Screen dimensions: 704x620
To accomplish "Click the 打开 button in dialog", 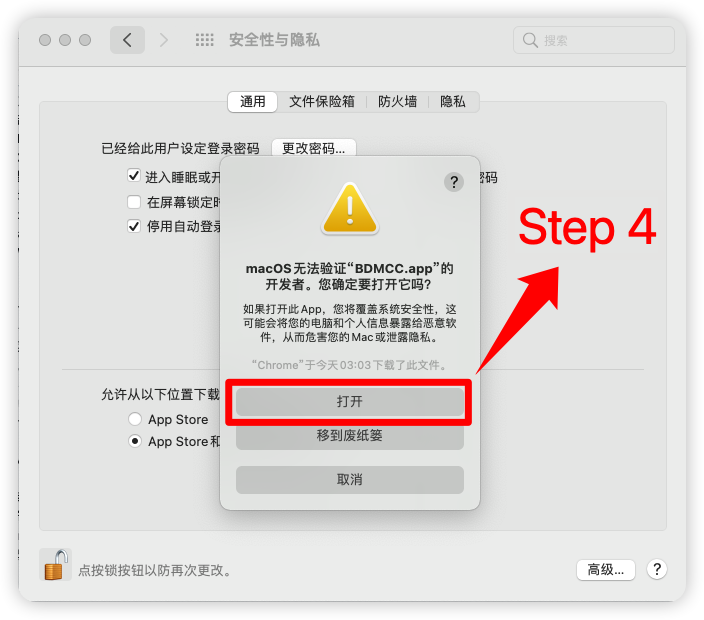I will click(x=350, y=401).
